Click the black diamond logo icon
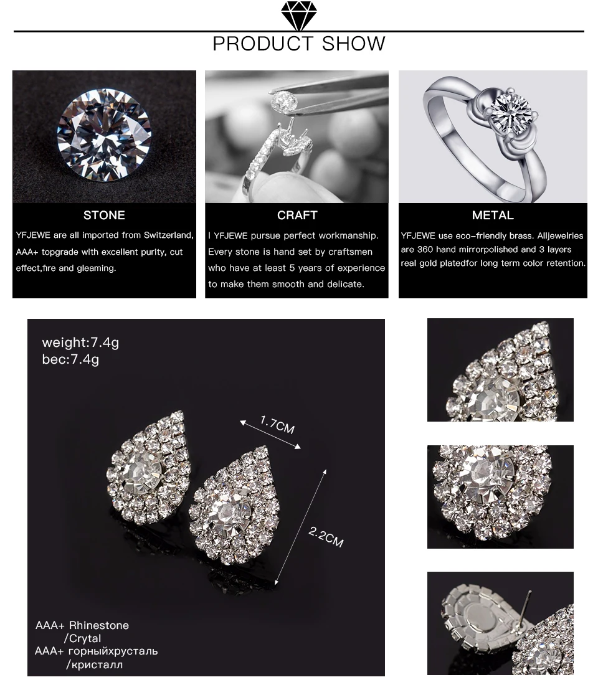This screenshot has width=598, height=700. click(x=299, y=16)
